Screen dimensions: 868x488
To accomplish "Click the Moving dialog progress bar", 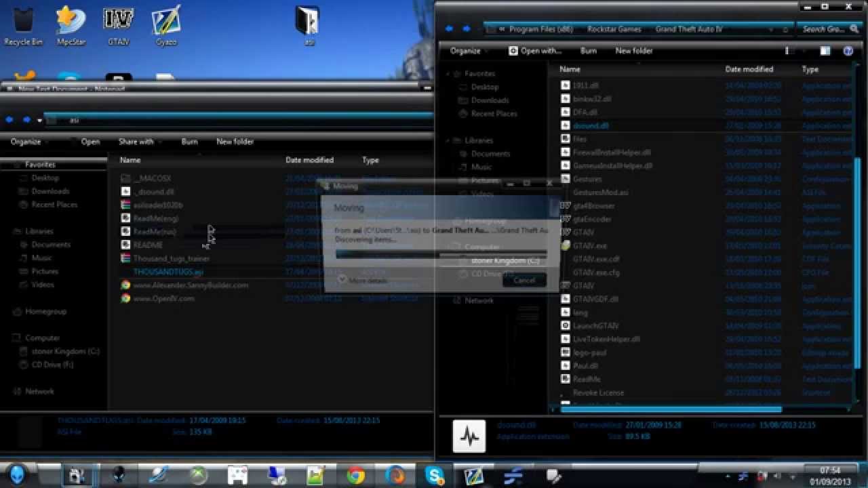I will 441,255.
